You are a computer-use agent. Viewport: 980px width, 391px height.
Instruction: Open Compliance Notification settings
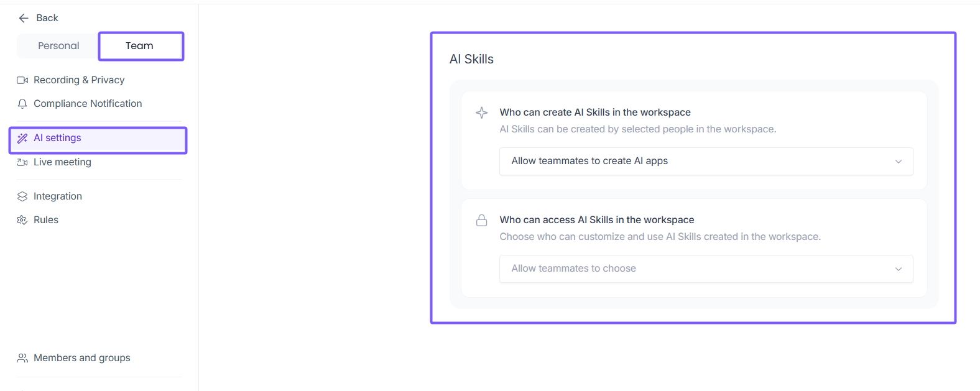(x=88, y=104)
